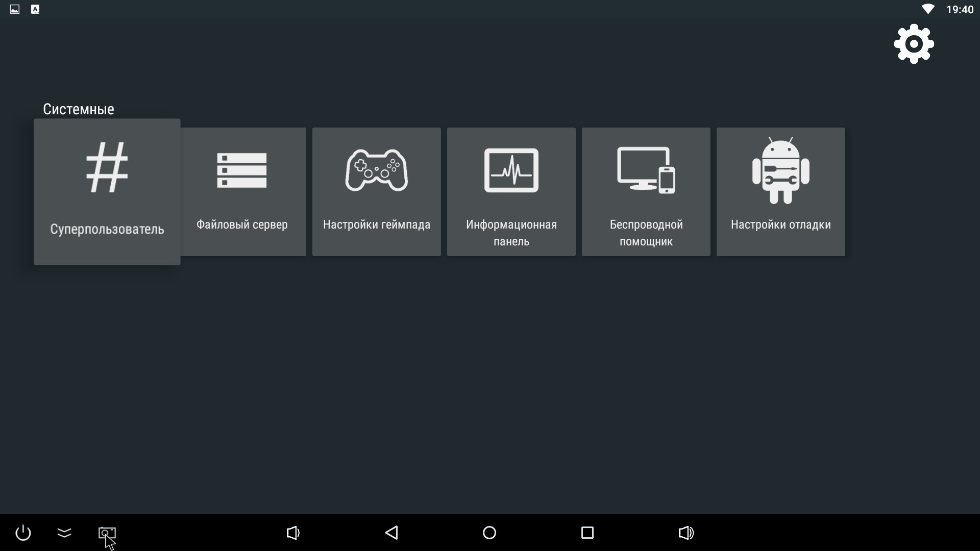
Task: Take a screenshot with camera icon
Action: pos(107,533)
